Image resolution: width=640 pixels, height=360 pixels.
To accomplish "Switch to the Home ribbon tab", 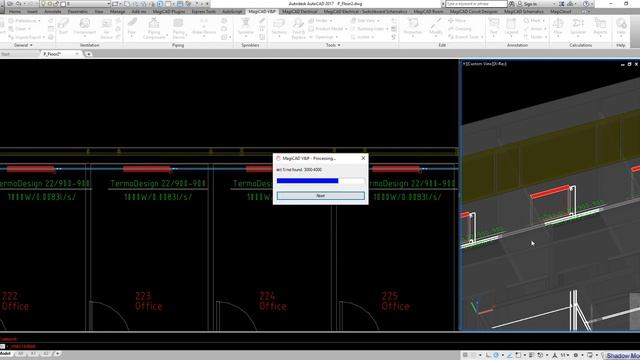I will coord(15,11).
